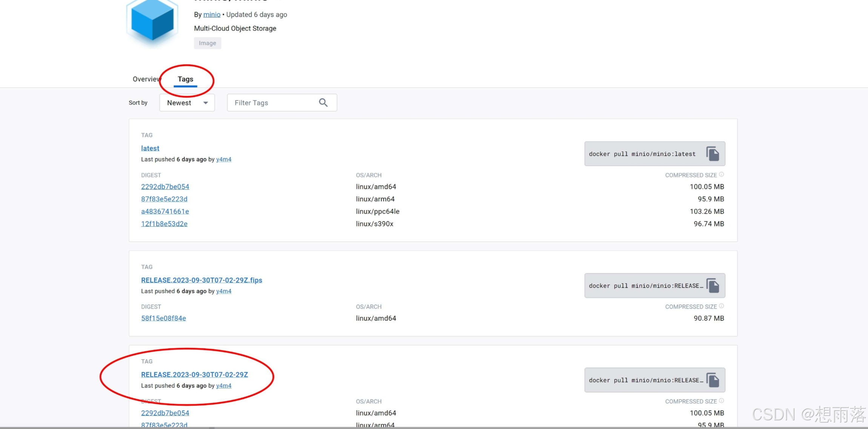Viewport: 868px width, 429px height.
Task: Click info icon beside third Compressed Size
Action: [x=722, y=401]
